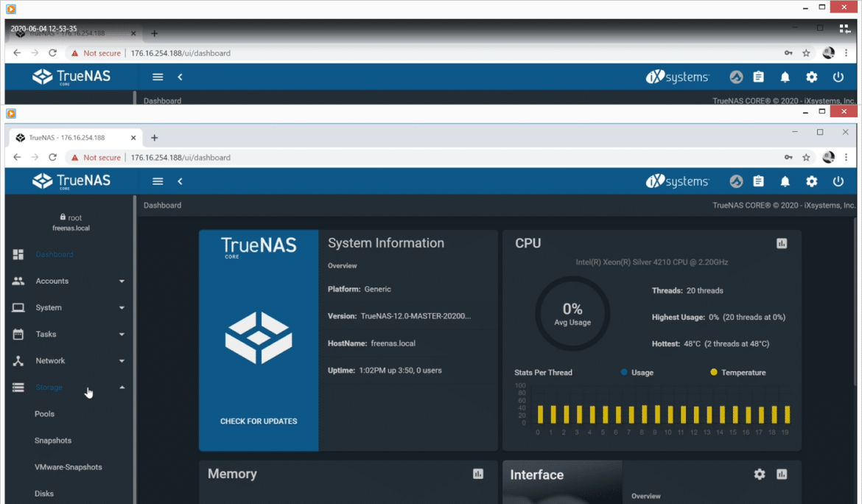Click the Not secure warning in back window
This screenshot has height=504, width=862.
(97, 53)
